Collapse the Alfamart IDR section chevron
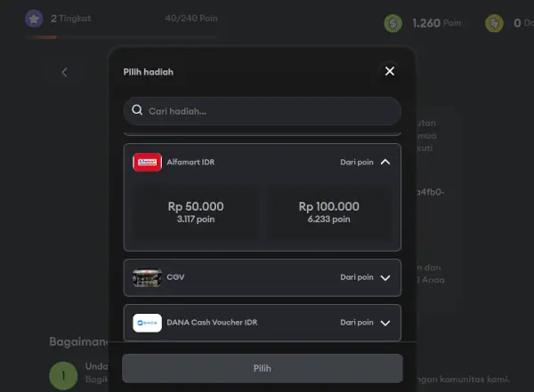Viewport: 534px width, 392px height. (385, 162)
